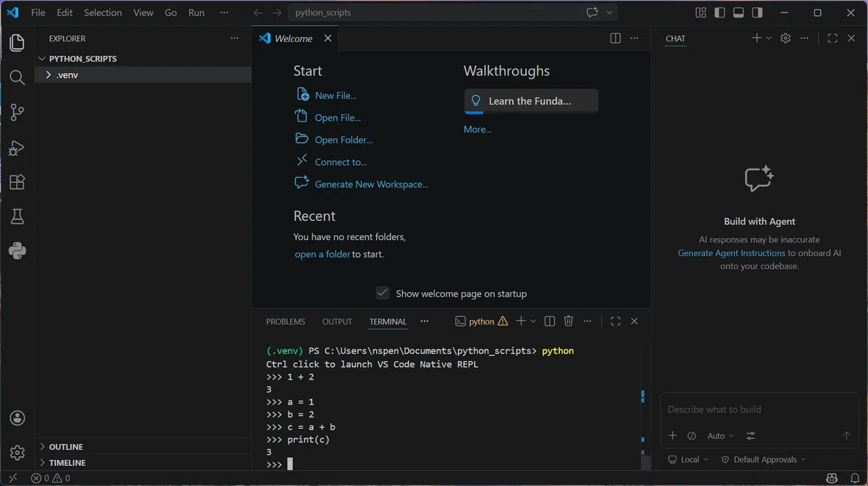The image size is (868, 486).
Task: Close the Chat panel
Action: (851, 38)
